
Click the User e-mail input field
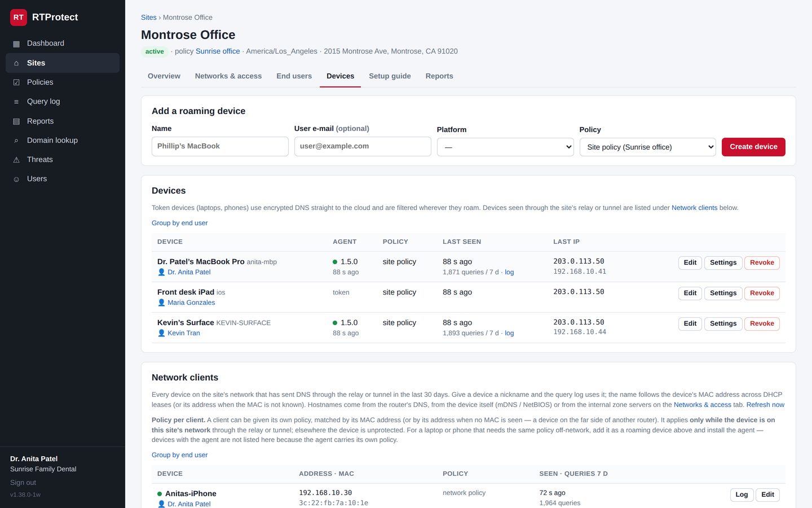coord(363,146)
